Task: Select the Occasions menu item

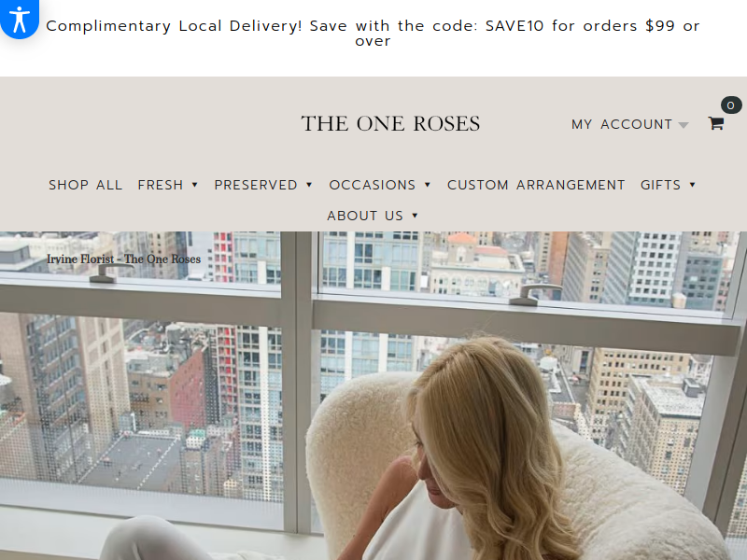Action: (x=373, y=185)
